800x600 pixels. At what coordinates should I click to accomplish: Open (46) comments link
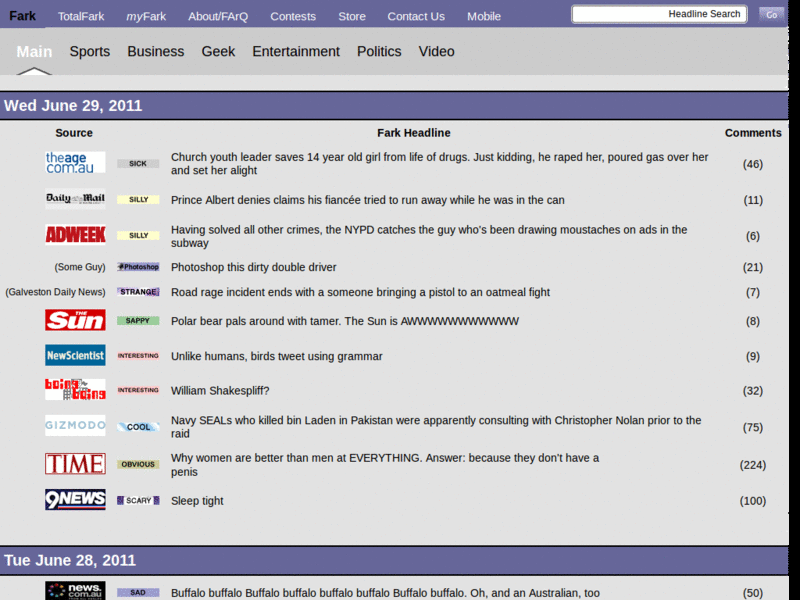(x=753, y=164)
